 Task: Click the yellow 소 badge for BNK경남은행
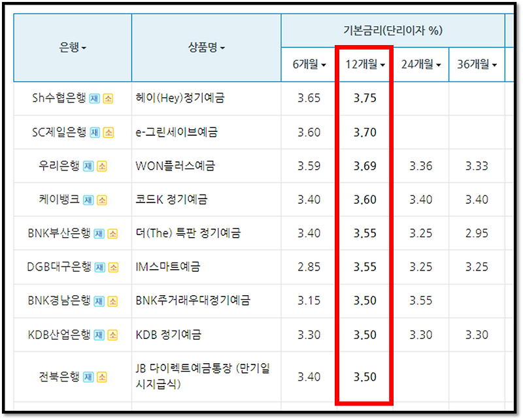(112, 301)
